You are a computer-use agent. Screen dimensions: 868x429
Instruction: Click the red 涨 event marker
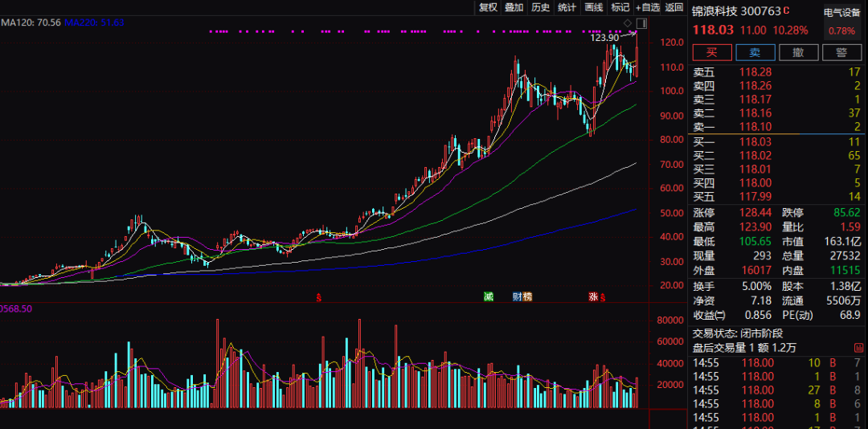click(594, 296)
